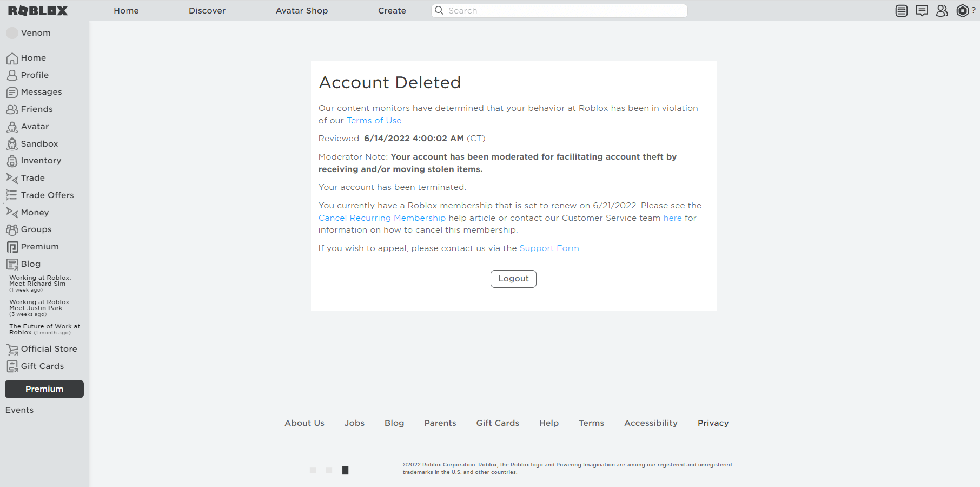Open the Official Store cart icon
The width and height of the screenshot is (980, 487).
pos(12,350)
